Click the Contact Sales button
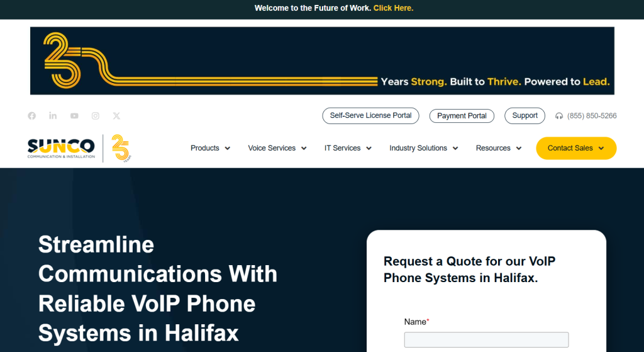The height and width of the screenshot is (352, 644). [x=576, y=148]
